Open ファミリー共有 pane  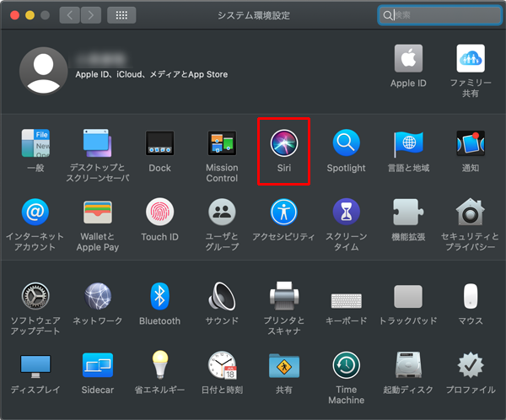(471, 58)
